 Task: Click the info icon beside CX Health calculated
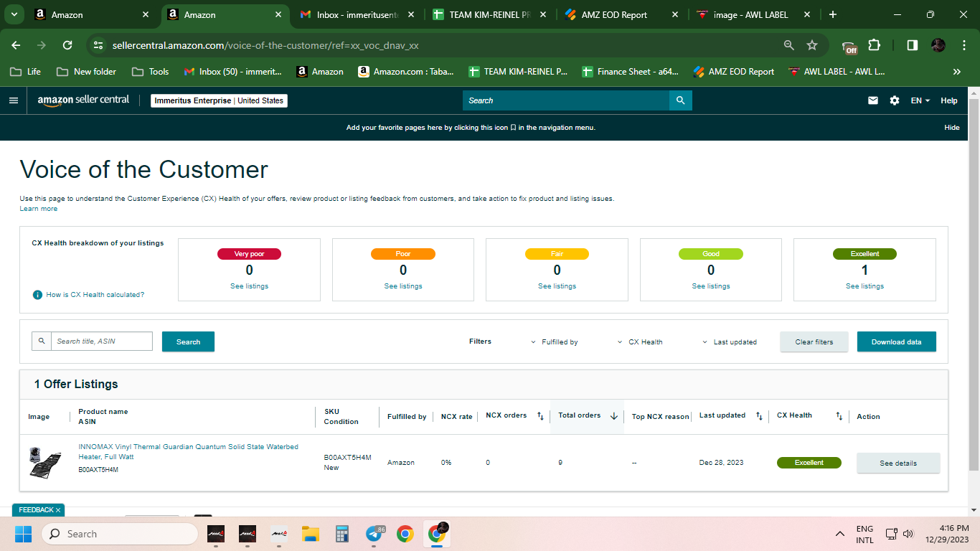pyautogui.click(x=37, y=295)
